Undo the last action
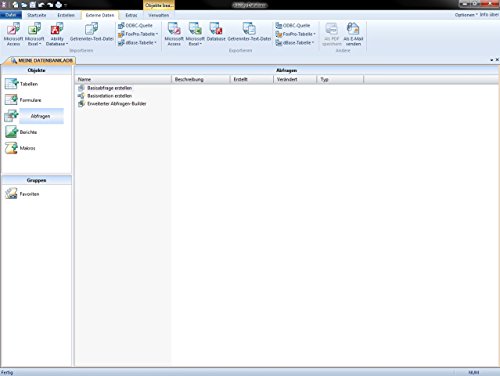The image size is (500, 376). [x=41, y=5]
